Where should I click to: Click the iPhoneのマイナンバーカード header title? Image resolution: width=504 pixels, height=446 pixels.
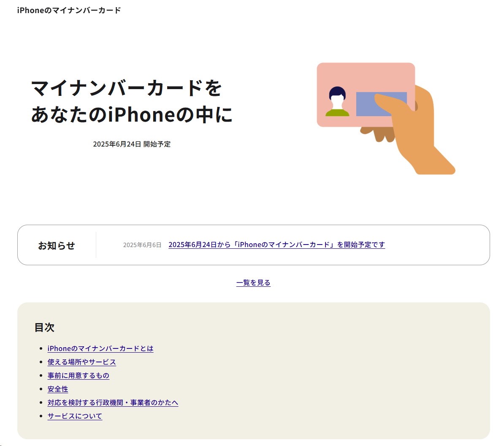point(69,10)
